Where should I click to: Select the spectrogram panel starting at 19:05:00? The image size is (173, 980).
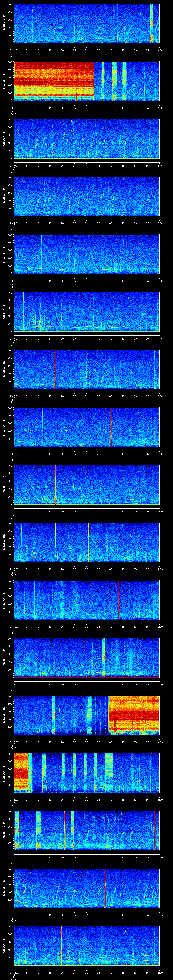pos(87,254)
